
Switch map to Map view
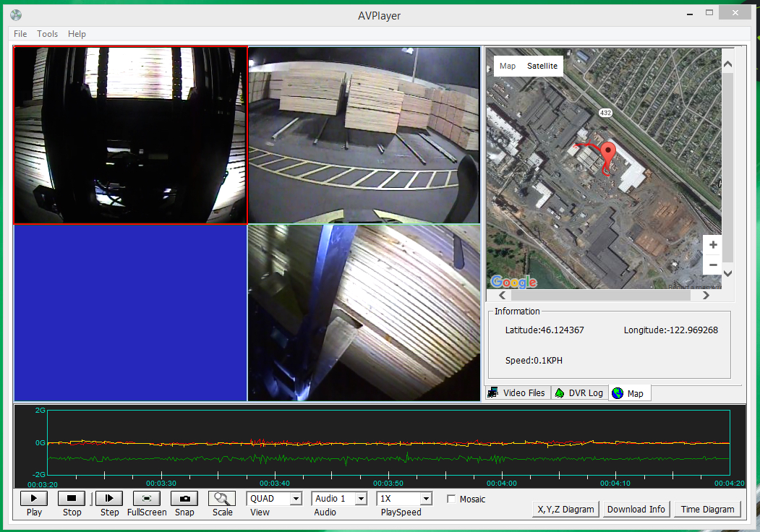tap(508, 66)
